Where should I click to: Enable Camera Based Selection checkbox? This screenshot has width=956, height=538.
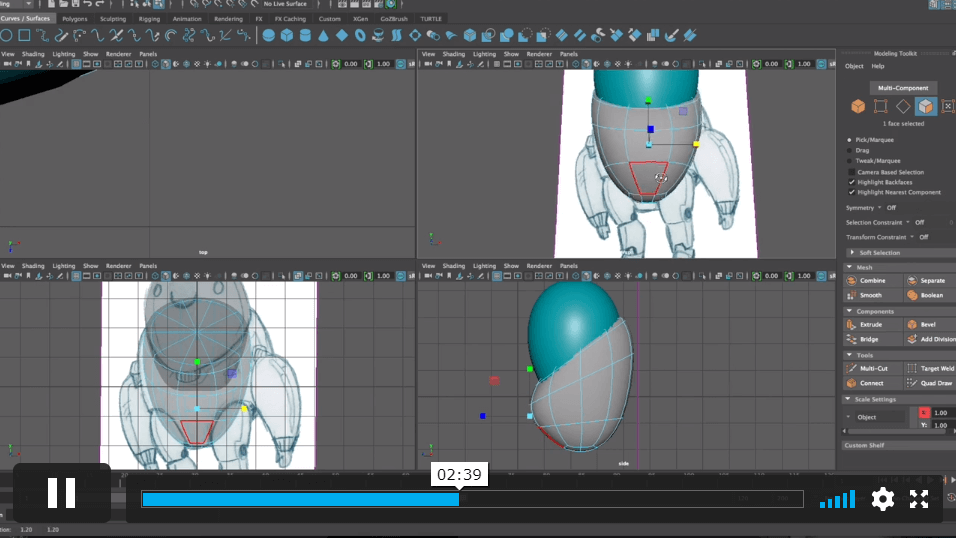click(x=851, y=172)
